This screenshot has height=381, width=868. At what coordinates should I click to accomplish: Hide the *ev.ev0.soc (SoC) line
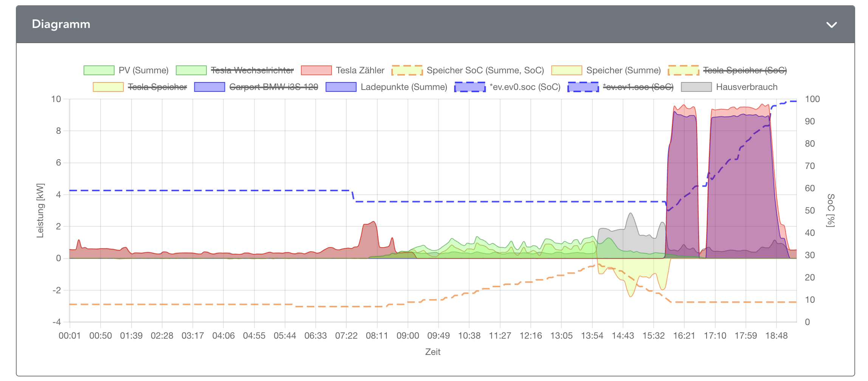click(524, 87)
